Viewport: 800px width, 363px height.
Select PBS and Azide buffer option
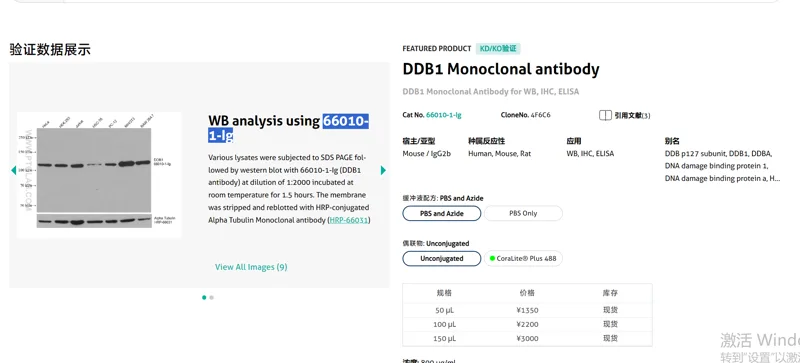pyautogui.click(x=442, y=213)
